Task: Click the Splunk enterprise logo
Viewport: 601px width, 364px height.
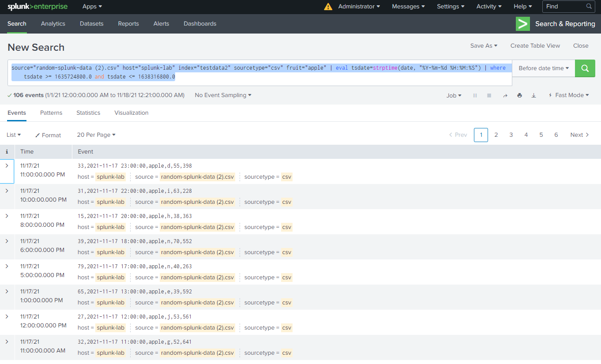Action: pyautogui.click(x=38, y=7)
